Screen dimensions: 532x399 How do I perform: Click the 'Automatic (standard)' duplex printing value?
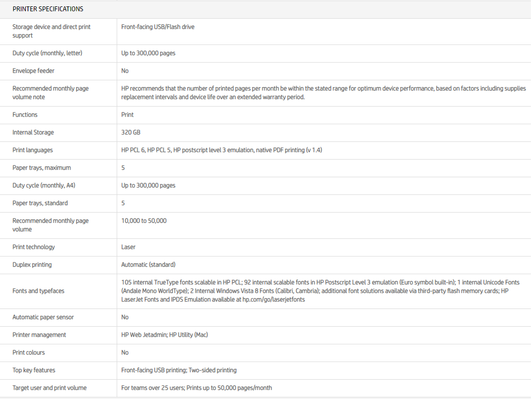[x=148, y=265]
